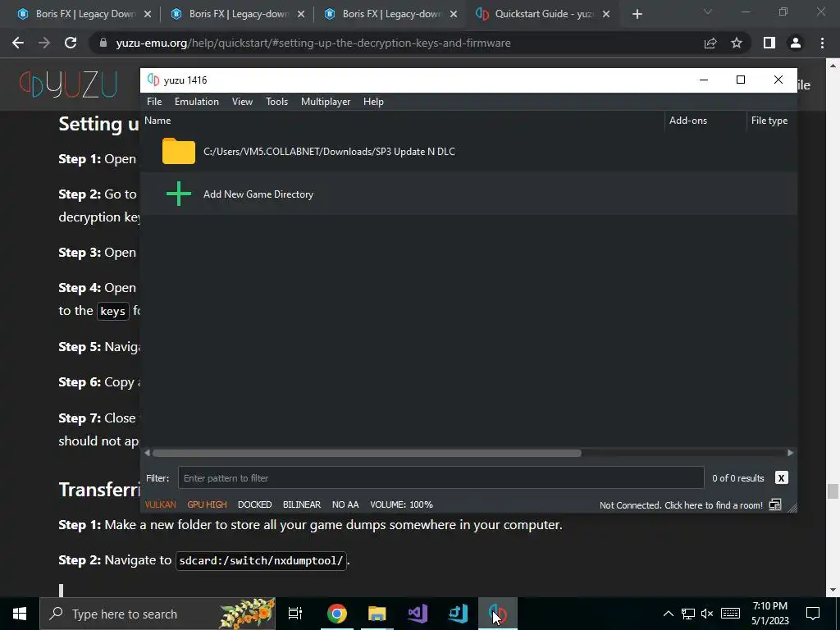Open the Windows Start menu

click(x=20, y=614)
